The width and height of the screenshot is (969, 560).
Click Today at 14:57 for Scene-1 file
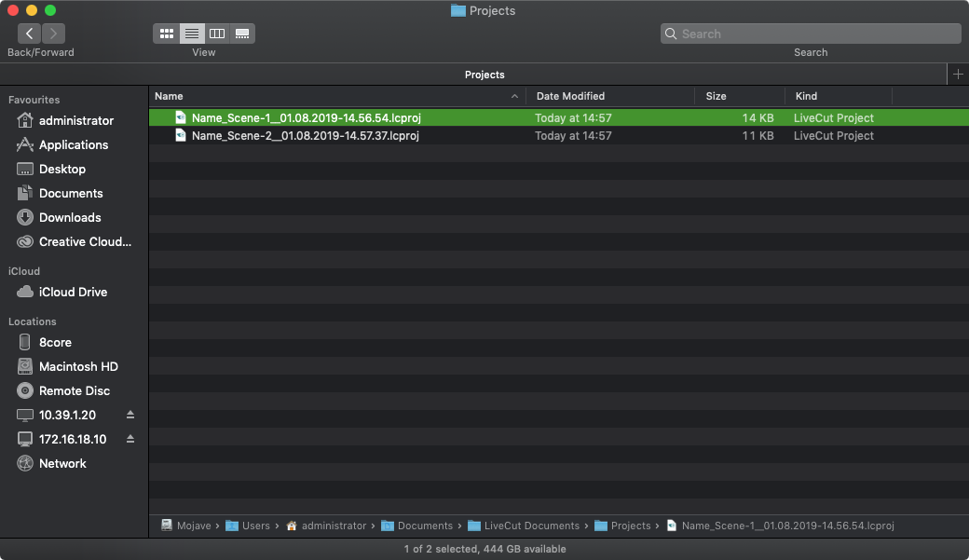pyautogui.click(x=573, y=117)
